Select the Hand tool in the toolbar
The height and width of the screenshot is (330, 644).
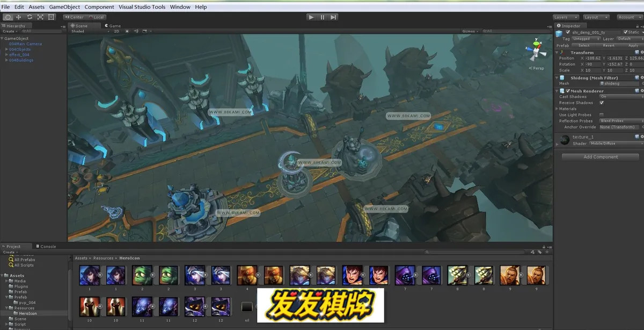(x=8, y=17)
